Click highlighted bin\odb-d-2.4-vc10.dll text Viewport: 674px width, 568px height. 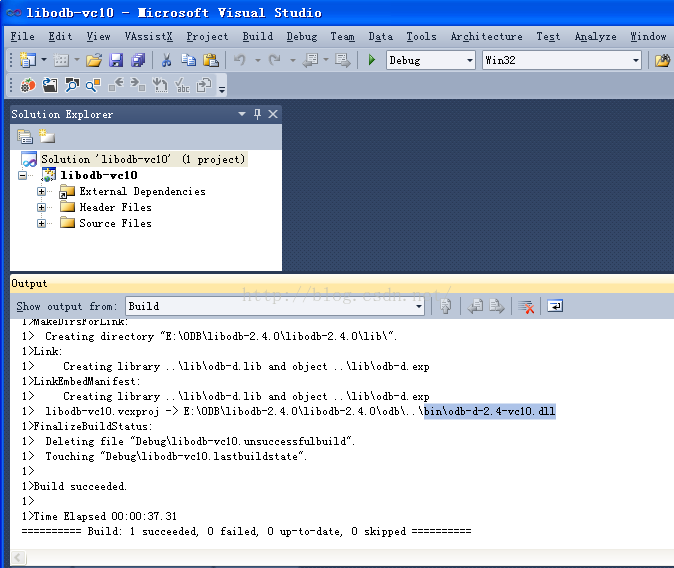tap(490, 411)
